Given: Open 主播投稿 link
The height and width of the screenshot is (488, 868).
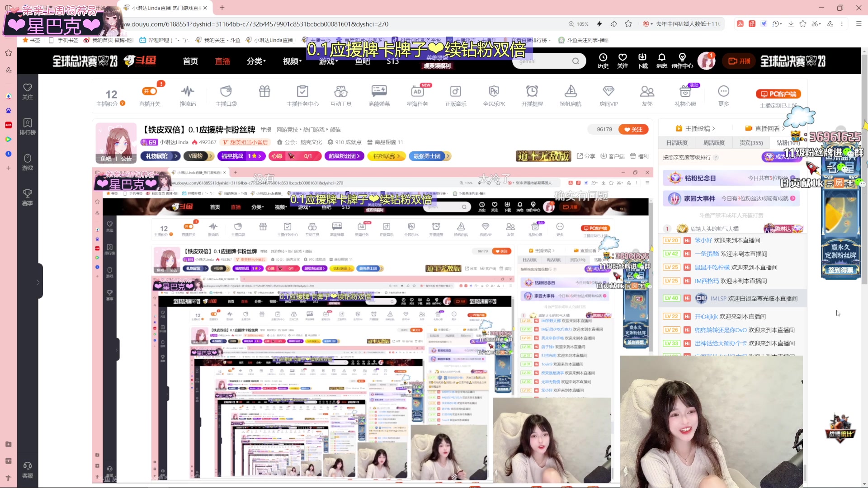Looking at the screenshot, I should point(695,128).
